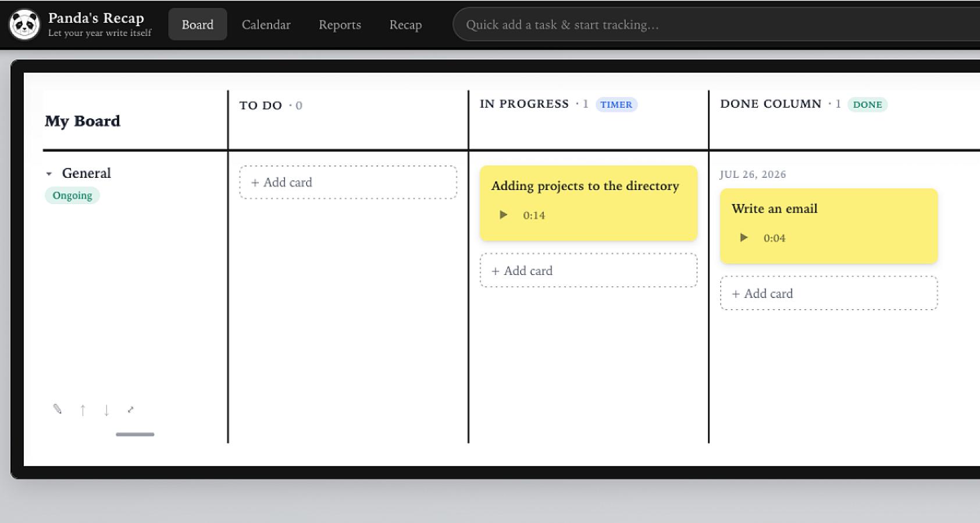Click the Panda's Recap panda logo
This screenshot has width=980, height=523.
(x=24, y=24)
